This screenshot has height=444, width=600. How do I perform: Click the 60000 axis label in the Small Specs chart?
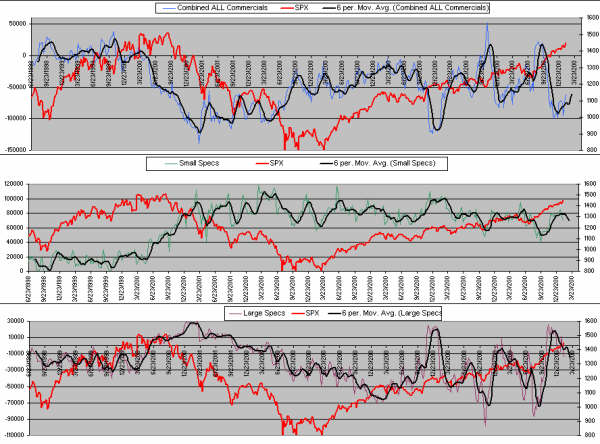15,228
